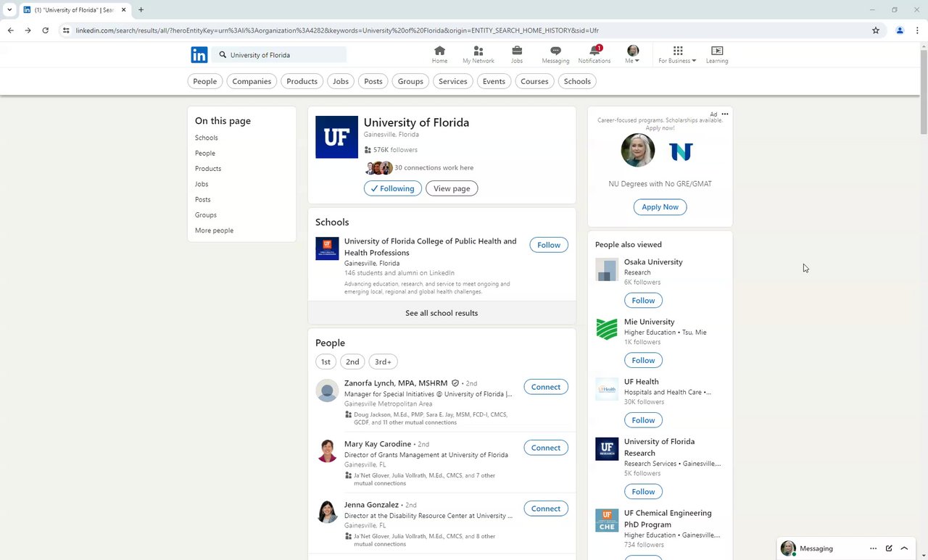The image size is (928, 560).
Task: Open the Chrome three-dot menu
Action: click(917, 30)
